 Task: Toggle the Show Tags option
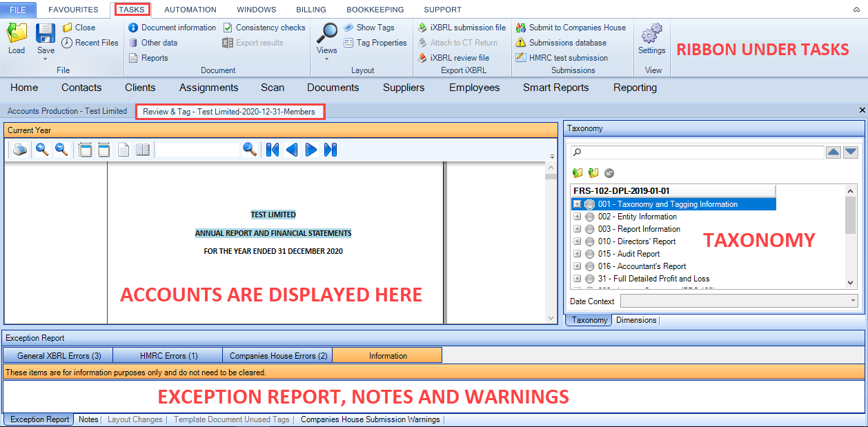pyautogui.click(x=369, y=28)
